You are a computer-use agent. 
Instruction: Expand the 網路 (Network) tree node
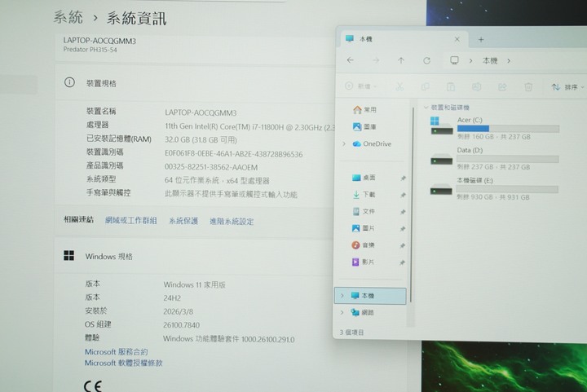coord(342,312)
